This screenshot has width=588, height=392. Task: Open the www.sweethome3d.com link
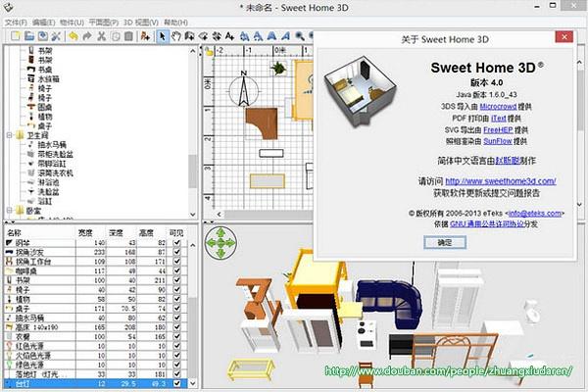coord(500,181)
